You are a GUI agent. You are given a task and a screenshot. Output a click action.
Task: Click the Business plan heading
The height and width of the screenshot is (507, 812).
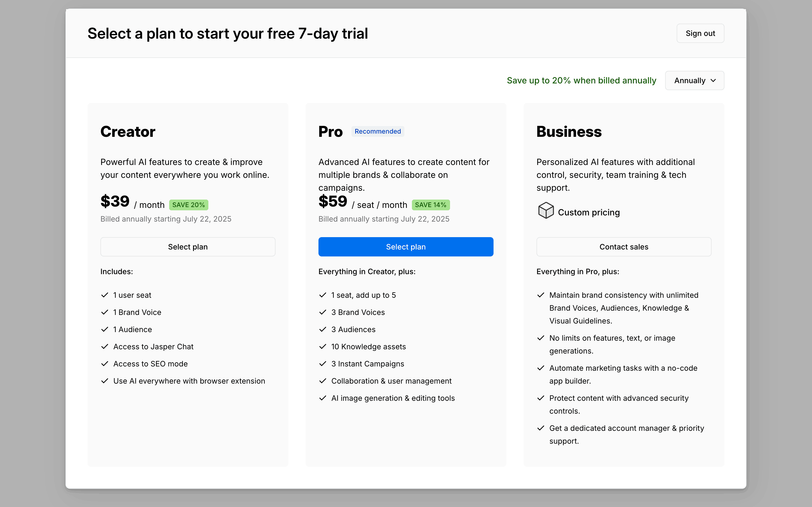569,131
